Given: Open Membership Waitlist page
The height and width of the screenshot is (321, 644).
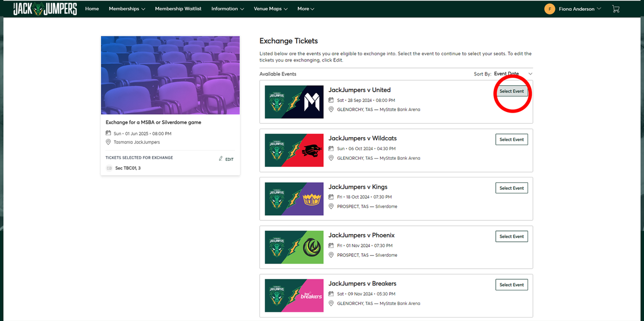Looking at the screenshot, I should coord(178,9).
